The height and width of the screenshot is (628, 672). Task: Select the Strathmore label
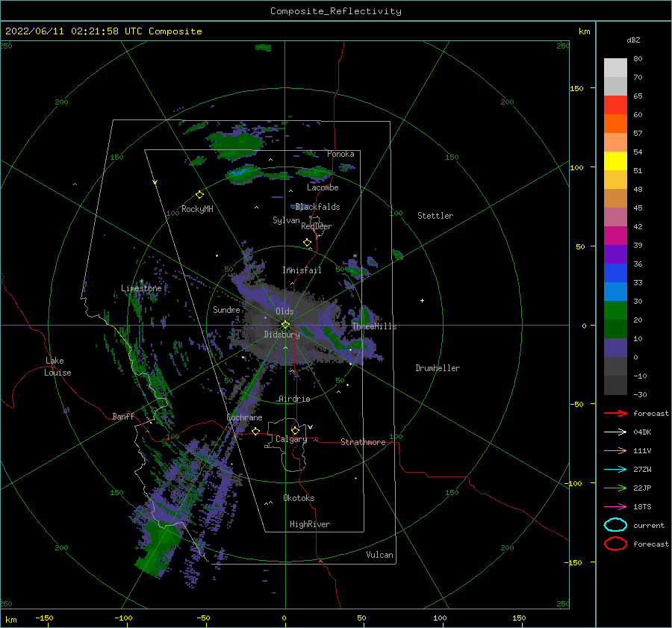(x=363, y=442)
